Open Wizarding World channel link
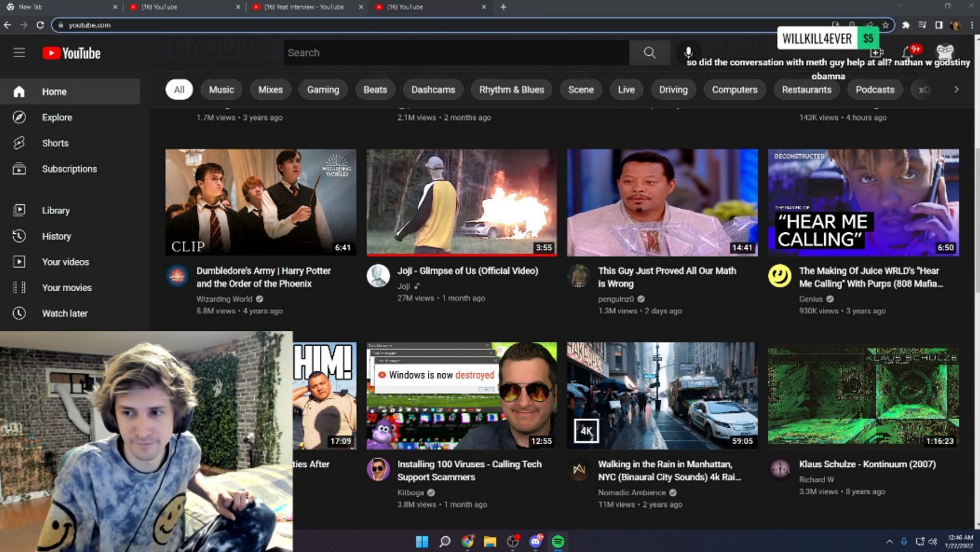Screen dimensions: 980x552 point(224,299)
